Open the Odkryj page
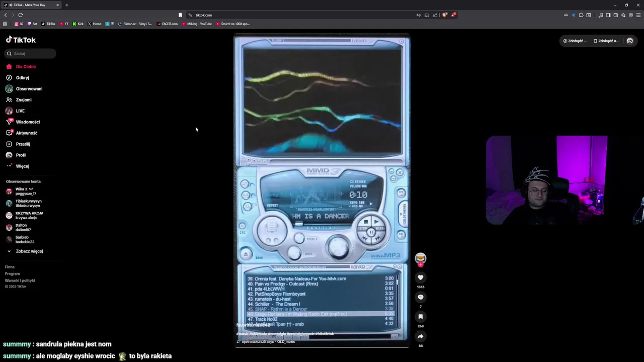The image size is (644, 362). [18, 77]
